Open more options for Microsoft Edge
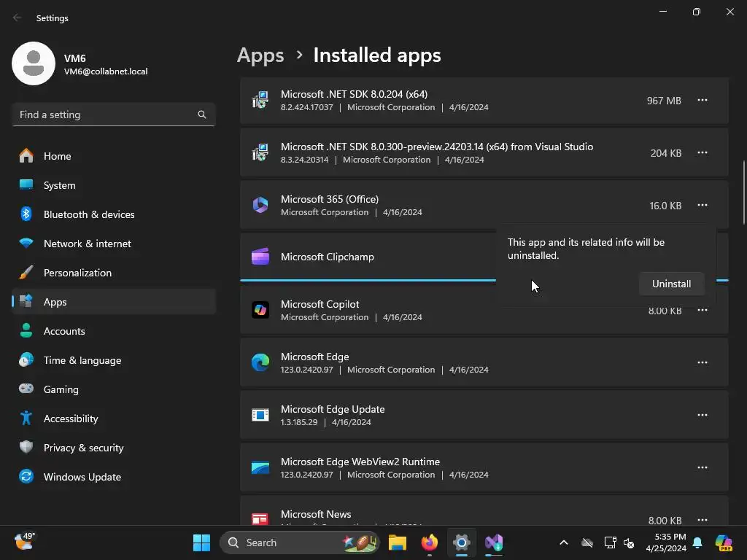 click(x=703, y=362)
